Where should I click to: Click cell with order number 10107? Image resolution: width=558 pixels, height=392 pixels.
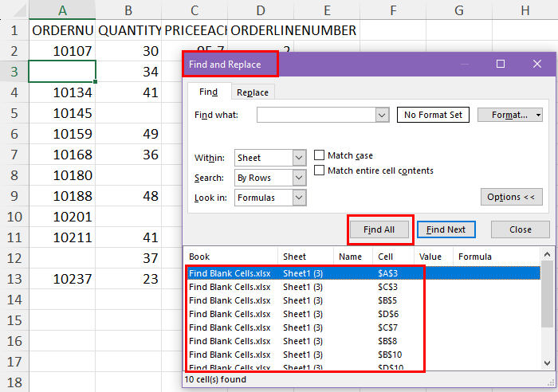pyautogui.click(x=62, y=51)
